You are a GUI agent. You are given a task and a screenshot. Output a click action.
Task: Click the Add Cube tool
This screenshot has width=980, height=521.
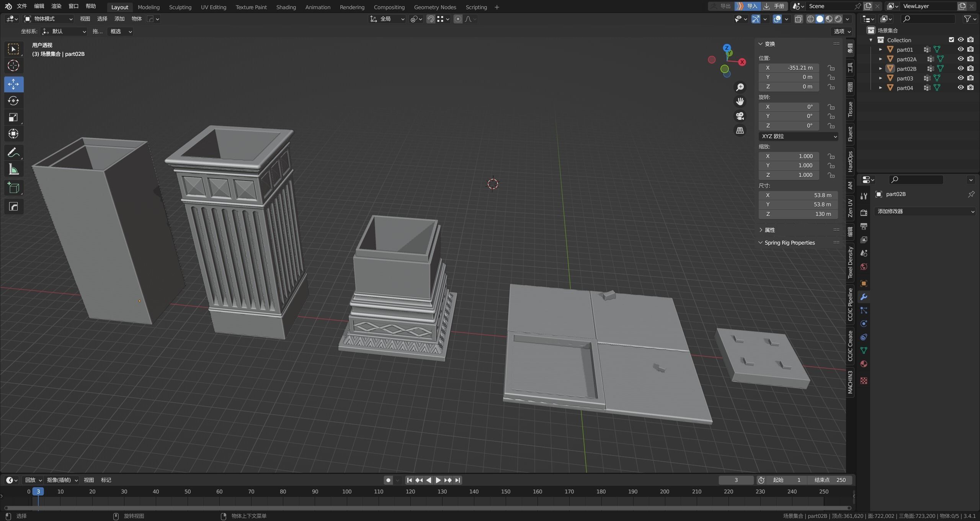13,188
